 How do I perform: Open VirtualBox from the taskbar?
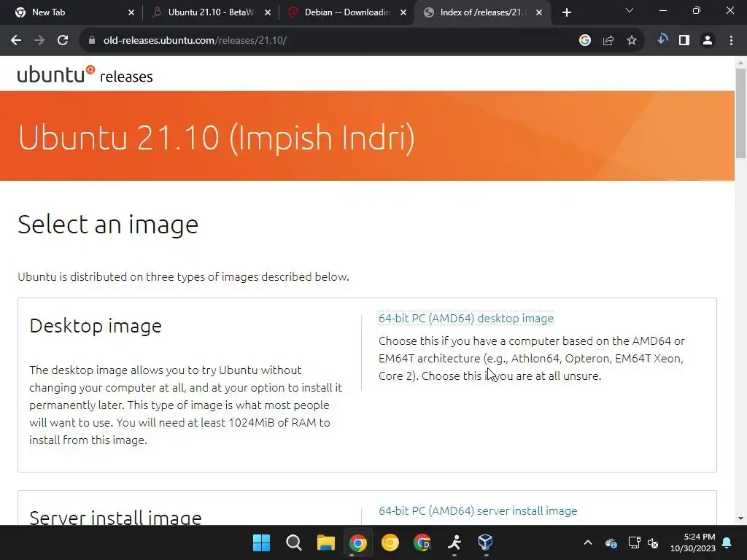pyautogui.click(x=485, y=542)
